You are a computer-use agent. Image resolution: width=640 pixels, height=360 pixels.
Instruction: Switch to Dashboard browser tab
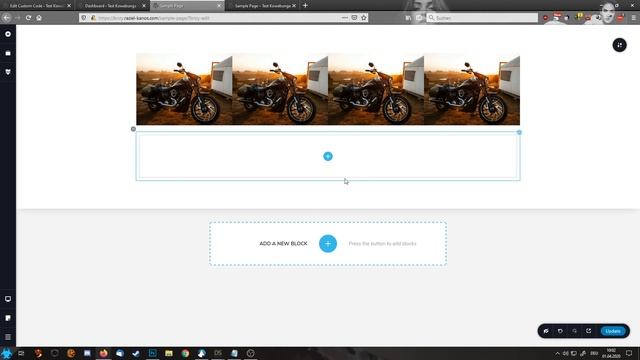[x=111, y=6]
